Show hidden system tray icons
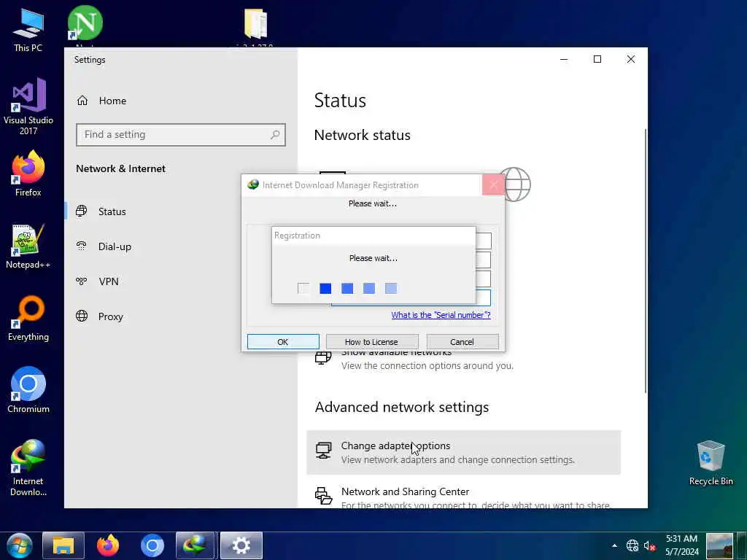The image size is (747, 560). click(x=614, y=545)
